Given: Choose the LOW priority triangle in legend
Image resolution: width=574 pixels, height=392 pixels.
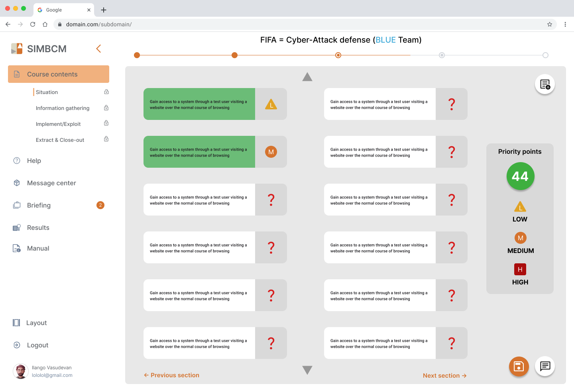Looking at the screenshot, I should pyautogui.click(x=520, y=207).
